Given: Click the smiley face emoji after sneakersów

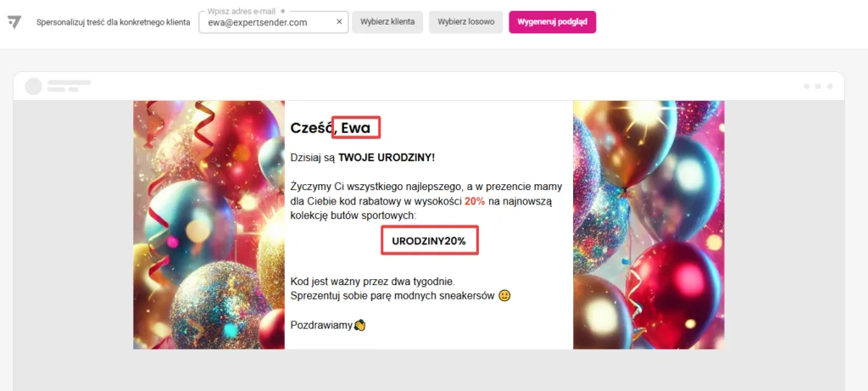Looking at the screenshot, I should pos(504,296).
